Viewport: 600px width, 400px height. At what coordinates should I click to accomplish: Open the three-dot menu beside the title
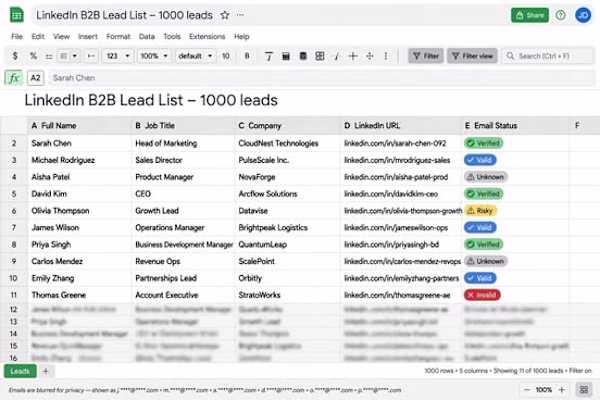[240, 15]
